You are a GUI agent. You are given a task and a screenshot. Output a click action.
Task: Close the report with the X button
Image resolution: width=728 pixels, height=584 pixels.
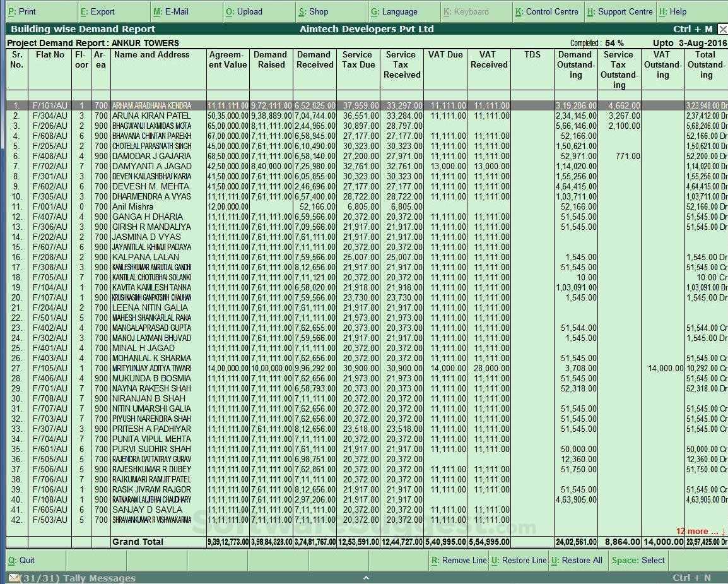point(722,29)
